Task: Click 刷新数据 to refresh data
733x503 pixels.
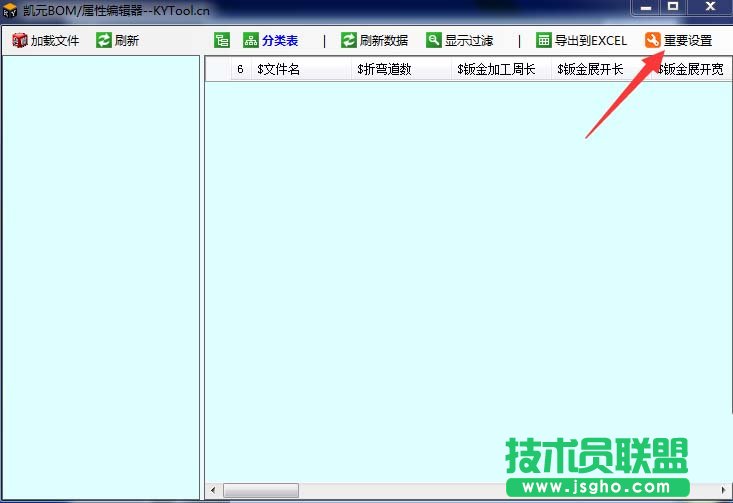Action: click(x=374, y=41)
